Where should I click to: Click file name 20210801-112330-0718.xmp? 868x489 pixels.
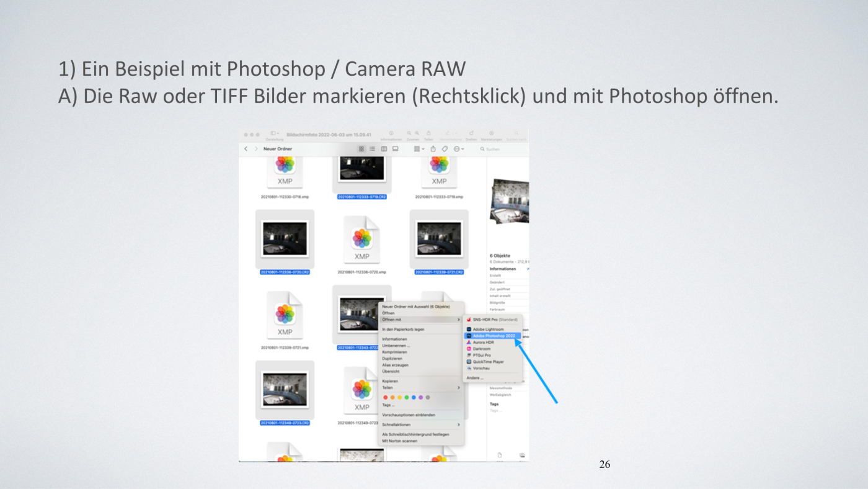285,197
